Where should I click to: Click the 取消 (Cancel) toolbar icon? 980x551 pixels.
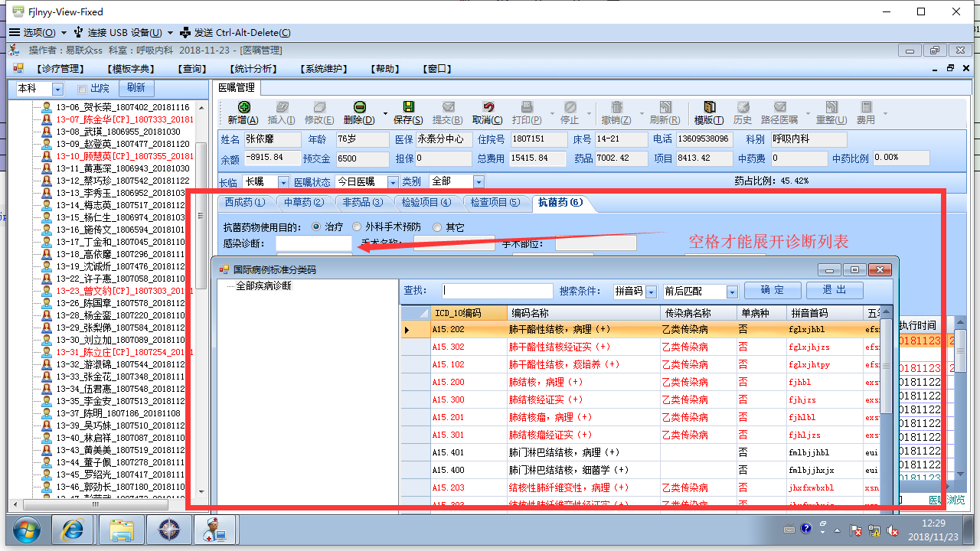(487, 107)
